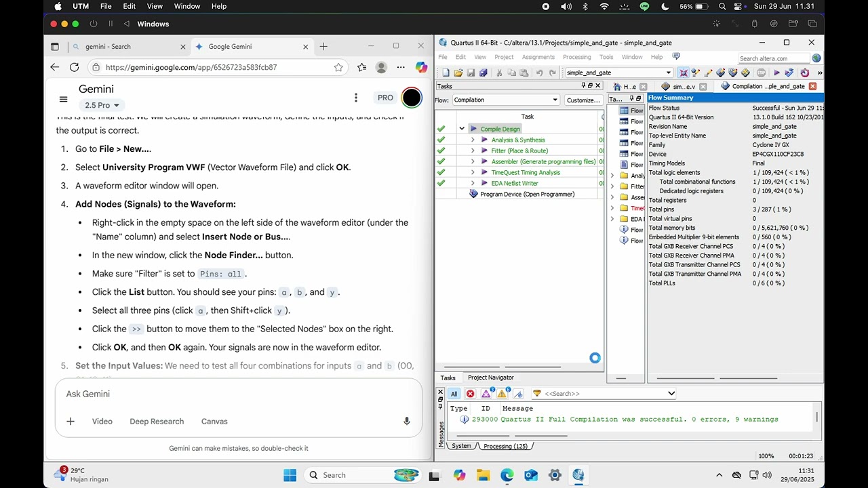Click the highlighted icon right of the project dropdown
868x488 pixels.
[x=684, y=73]
